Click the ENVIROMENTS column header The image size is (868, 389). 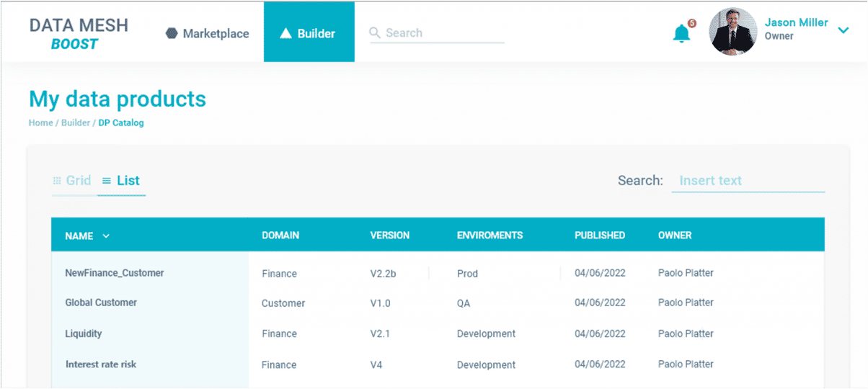click(490, 236)
